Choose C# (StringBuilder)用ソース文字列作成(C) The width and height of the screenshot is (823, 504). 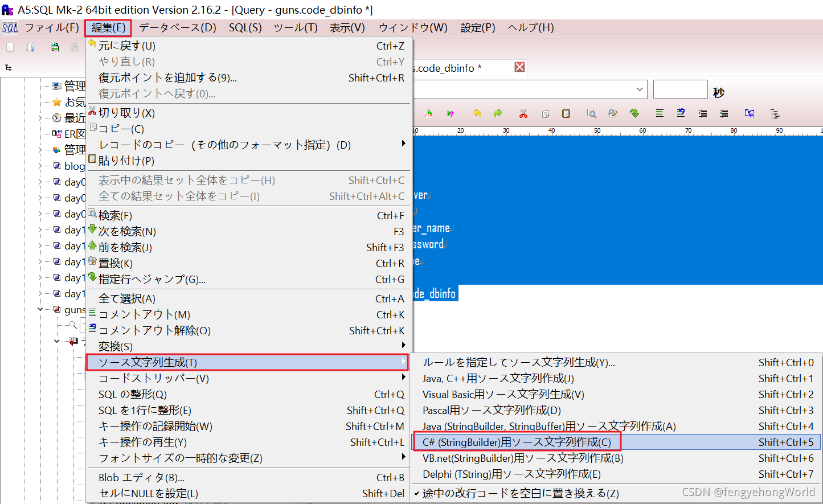click(616, 442)
